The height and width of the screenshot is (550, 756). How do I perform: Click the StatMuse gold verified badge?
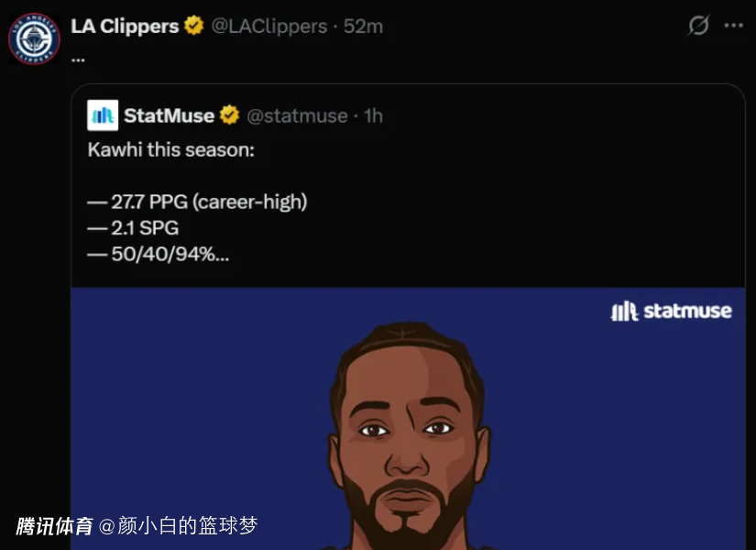[x=229, y=115]
